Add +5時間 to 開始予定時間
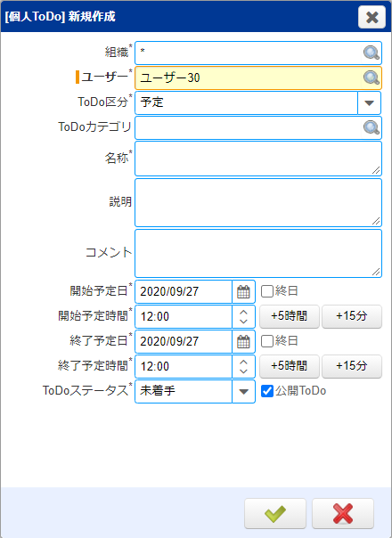The height and width of the screenshot is (538, 392). tap(290, 316)
